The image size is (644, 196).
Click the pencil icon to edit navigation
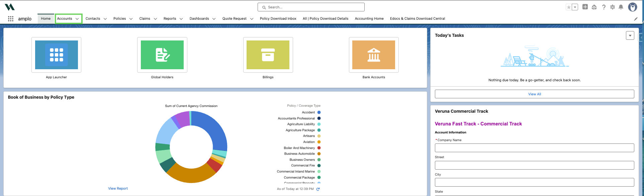coord(636,19)
